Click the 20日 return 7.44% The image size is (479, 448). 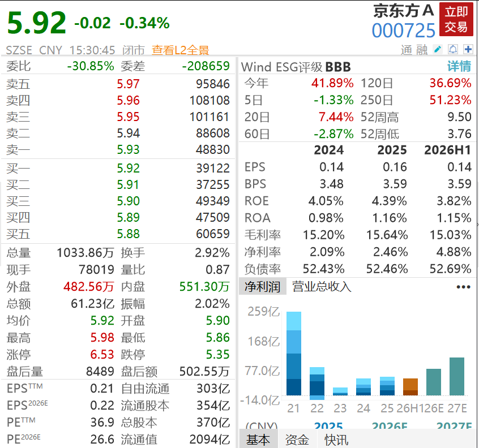[336, 117]
